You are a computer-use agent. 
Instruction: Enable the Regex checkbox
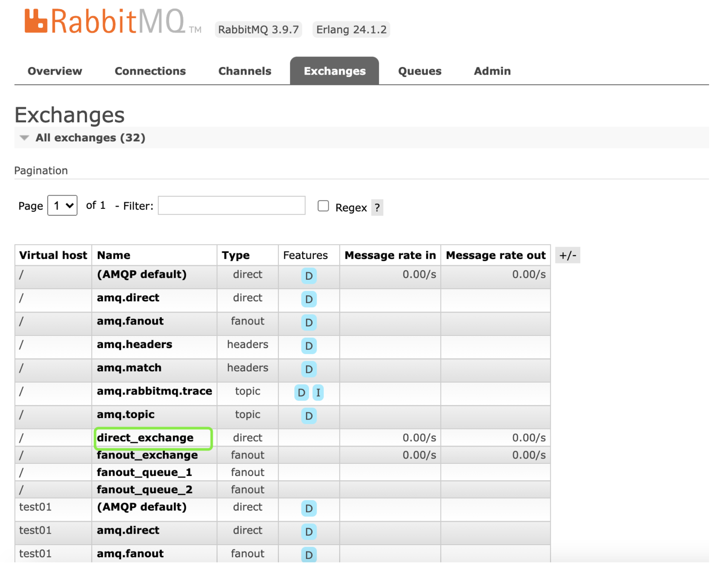pos(323,206)
